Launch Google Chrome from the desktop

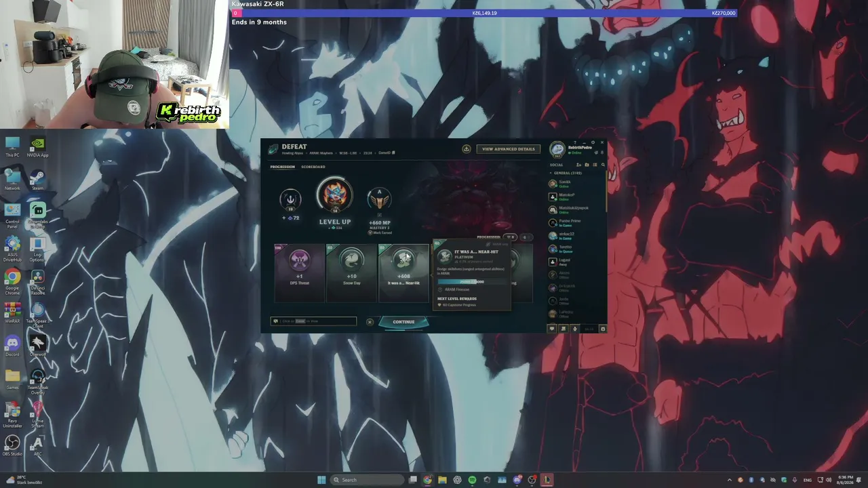pos(12,282)
